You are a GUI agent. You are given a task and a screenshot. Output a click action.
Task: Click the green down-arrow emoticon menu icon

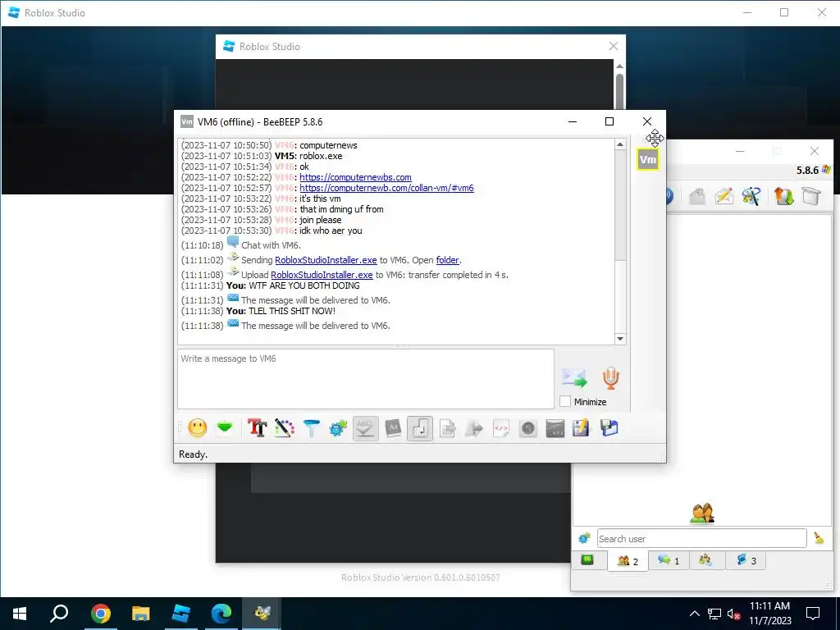point(225,428)
